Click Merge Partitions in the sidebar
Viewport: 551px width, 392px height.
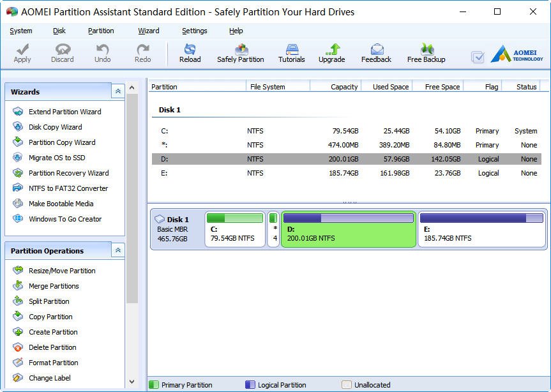click(54, 286)
